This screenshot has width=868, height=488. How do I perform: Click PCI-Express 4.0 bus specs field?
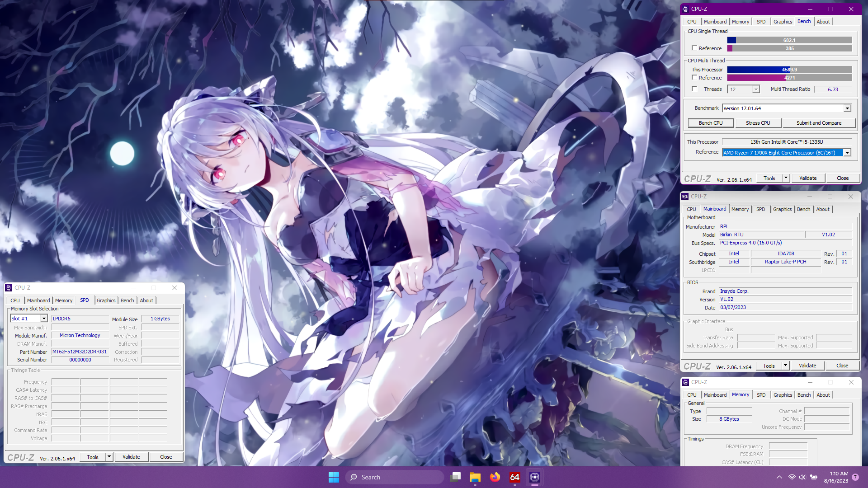coord(786,243)
